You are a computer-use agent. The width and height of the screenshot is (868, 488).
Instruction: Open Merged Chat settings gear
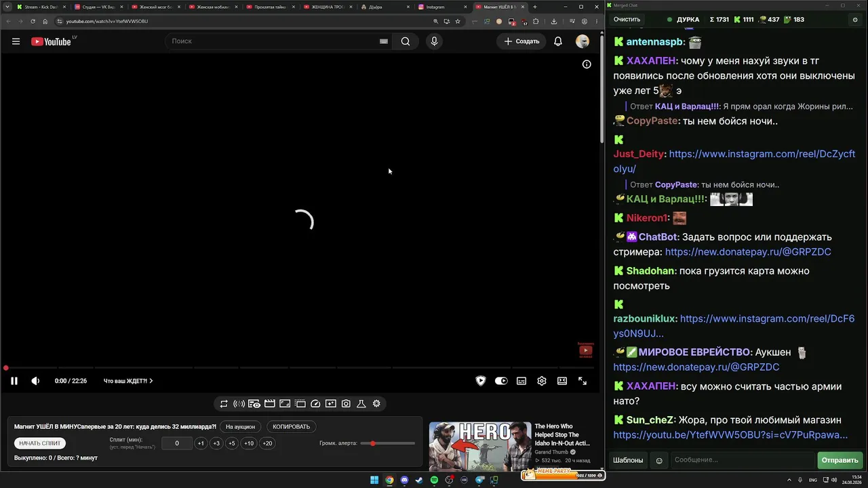tap(855, 20)
